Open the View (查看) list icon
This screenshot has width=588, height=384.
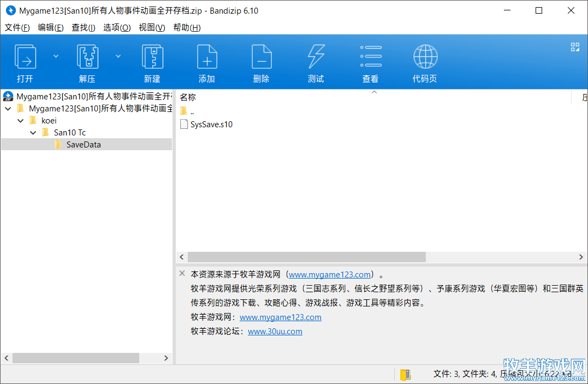tap(371, 57)
